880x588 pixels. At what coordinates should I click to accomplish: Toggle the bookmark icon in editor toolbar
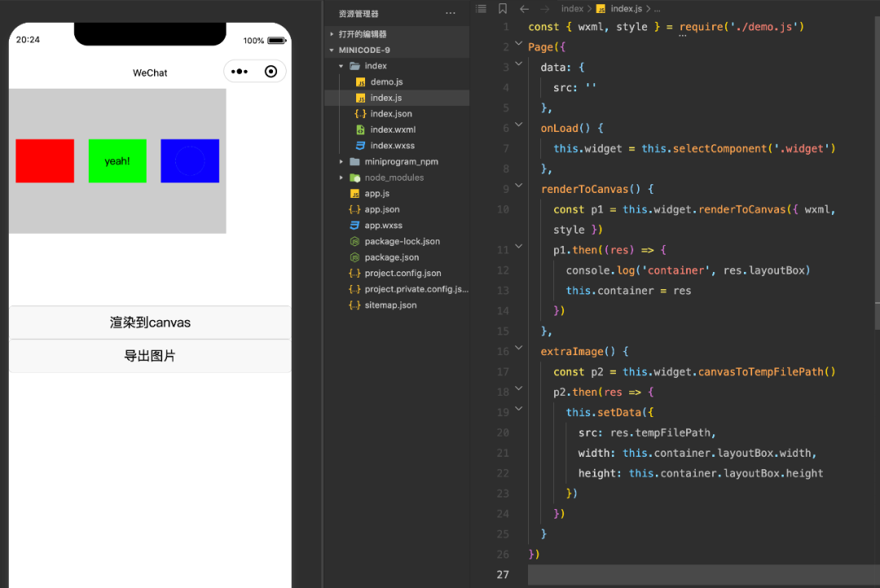(502, 8)
